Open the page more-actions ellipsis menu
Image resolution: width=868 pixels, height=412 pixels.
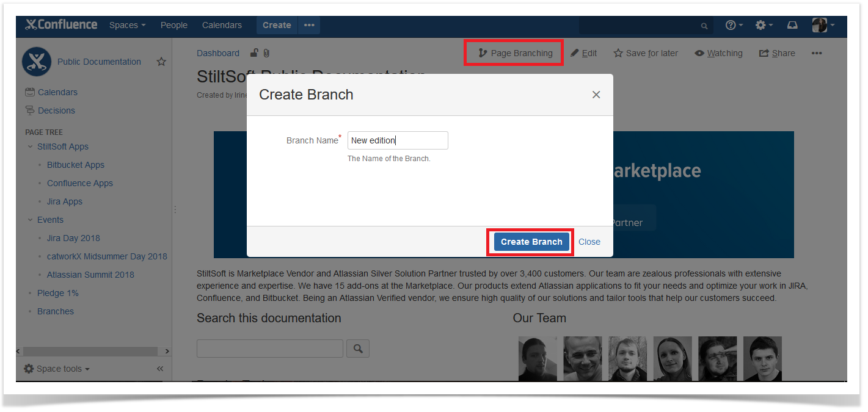pyautogui.click(x=817, y=53)
